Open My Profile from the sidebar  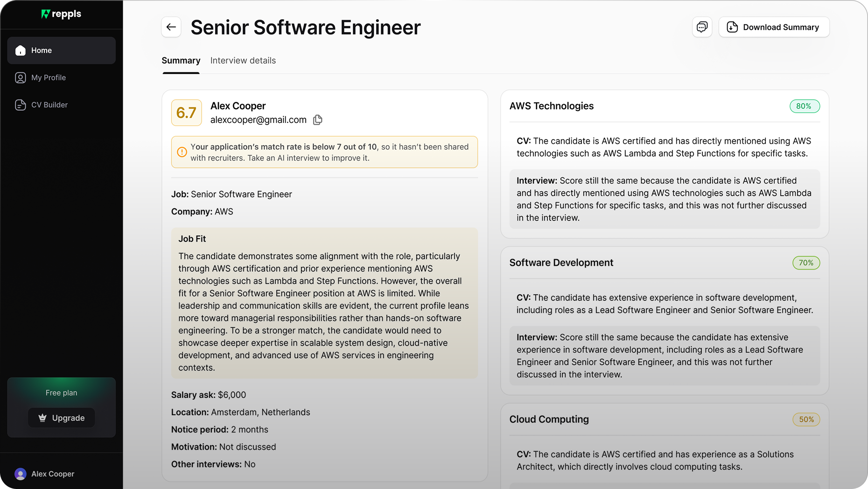click(x=49, y=78)
